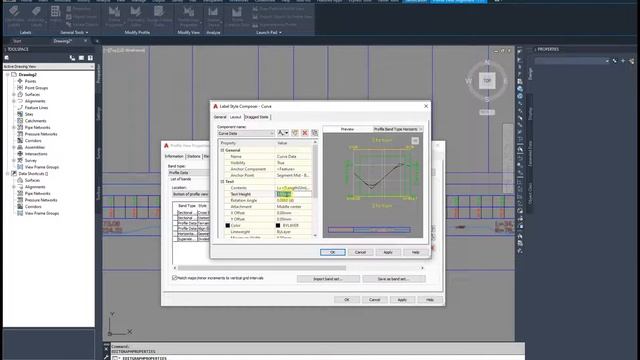Expand Pipe Networks node under Drawing2
Screen dimensions: 640x360
[x=14, y=127]
